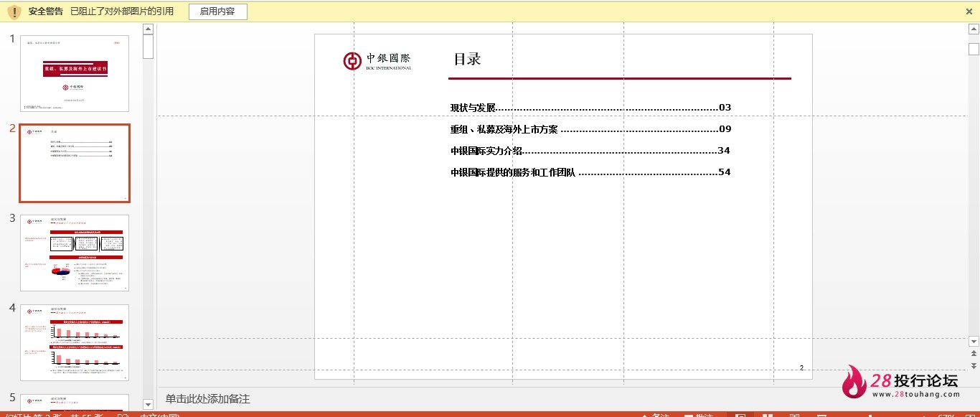Image resolution: width=980 pixels, height=417 pixels.
Task: Click the slide area vertical scrollbar thumb
Action: tap(974, 48)
